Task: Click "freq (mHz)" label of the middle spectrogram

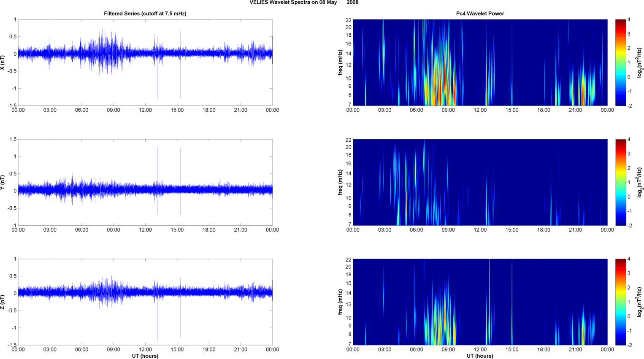Action: [340, 182]
